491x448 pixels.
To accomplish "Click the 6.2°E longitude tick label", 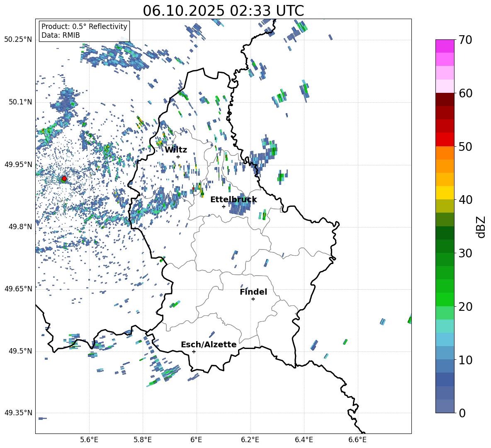I will tap(250, 439).
